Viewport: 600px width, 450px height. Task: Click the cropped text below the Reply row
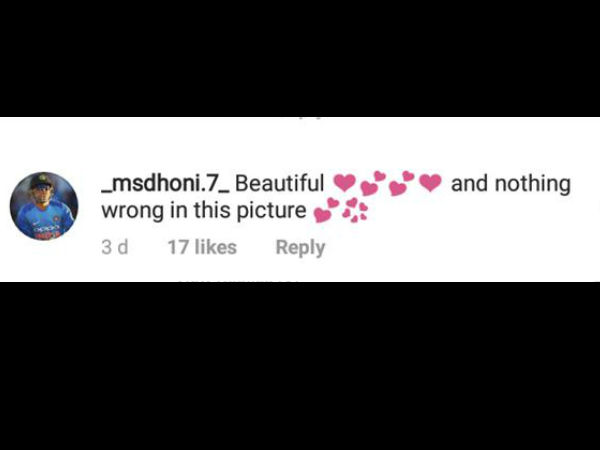coord(238,281)
